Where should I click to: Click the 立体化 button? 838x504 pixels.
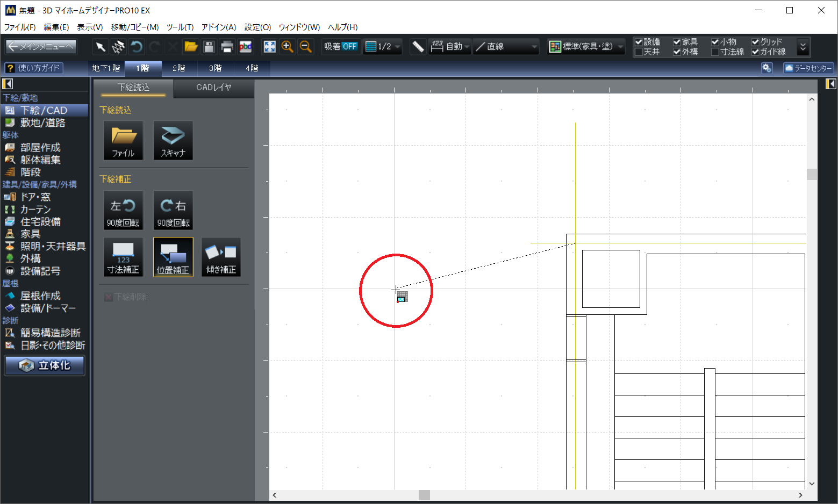point(45,365)
